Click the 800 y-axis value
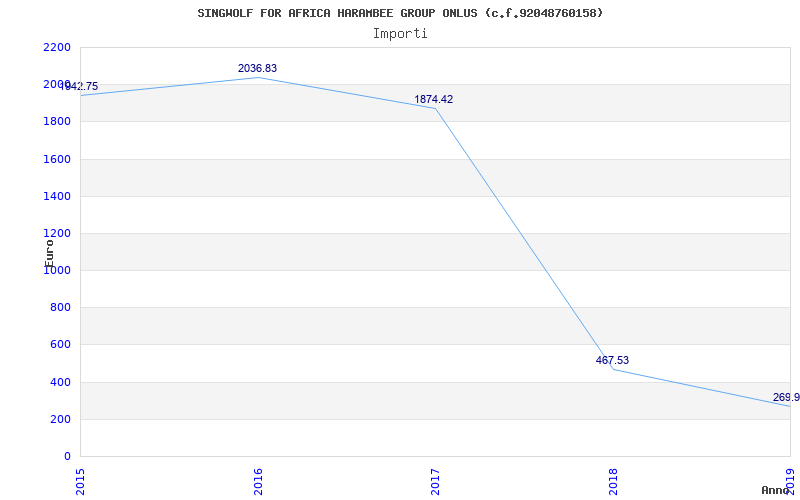The height and width of the screenshot is (500, 800). [x=60, y=308]
